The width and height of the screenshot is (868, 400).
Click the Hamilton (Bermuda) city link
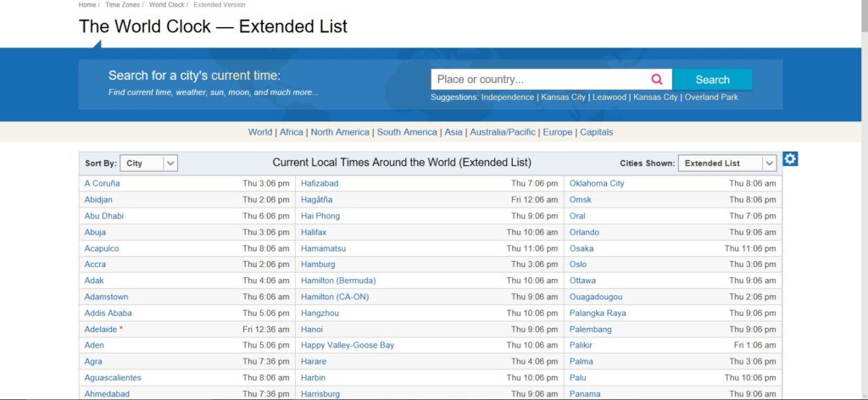(338, 281)
